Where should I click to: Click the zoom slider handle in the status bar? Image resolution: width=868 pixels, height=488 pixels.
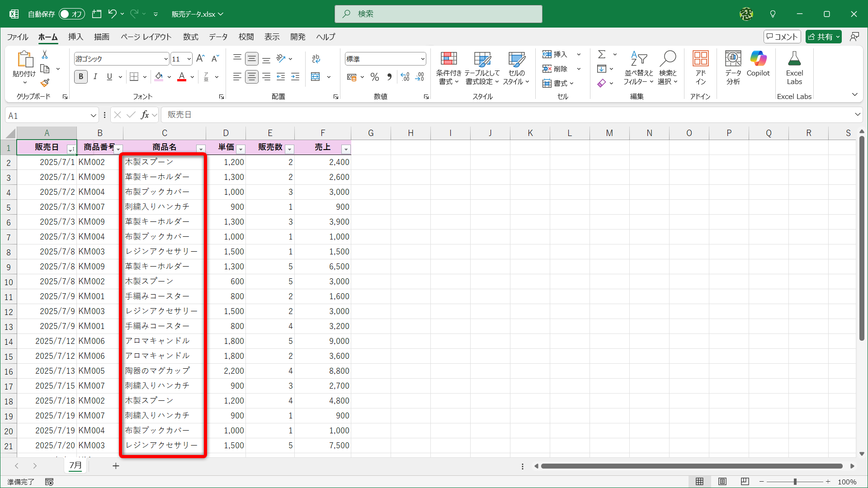[795, 482]
